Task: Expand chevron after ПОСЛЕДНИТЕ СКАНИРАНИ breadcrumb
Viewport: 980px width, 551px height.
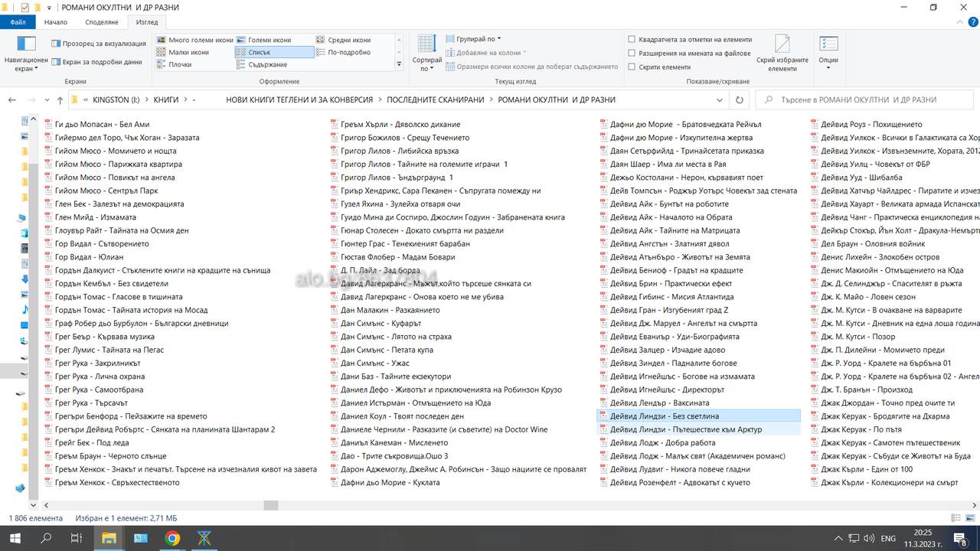Action: pyautogui.click(x=492, y=99)
